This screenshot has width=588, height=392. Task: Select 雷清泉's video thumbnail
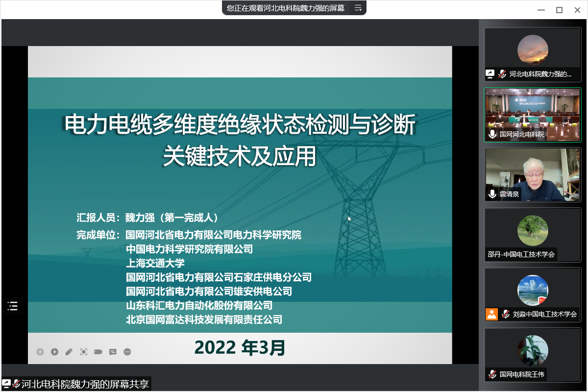[x=532, y=174]
